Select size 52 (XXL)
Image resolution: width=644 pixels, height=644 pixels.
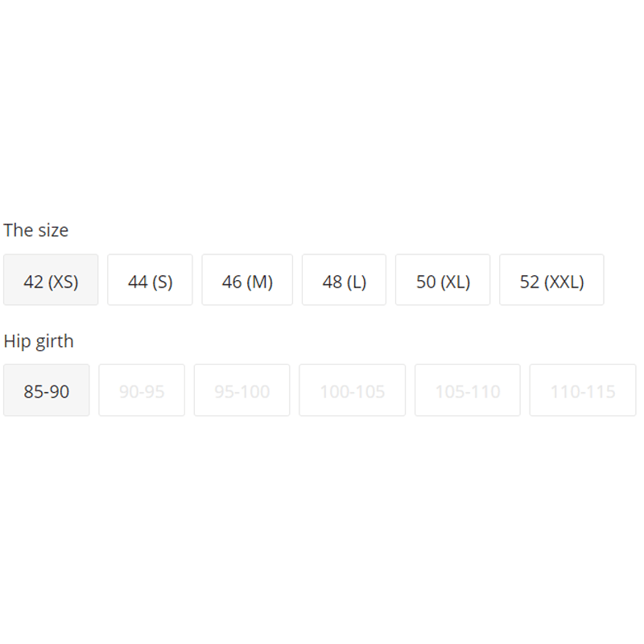(x=551, y=280)
